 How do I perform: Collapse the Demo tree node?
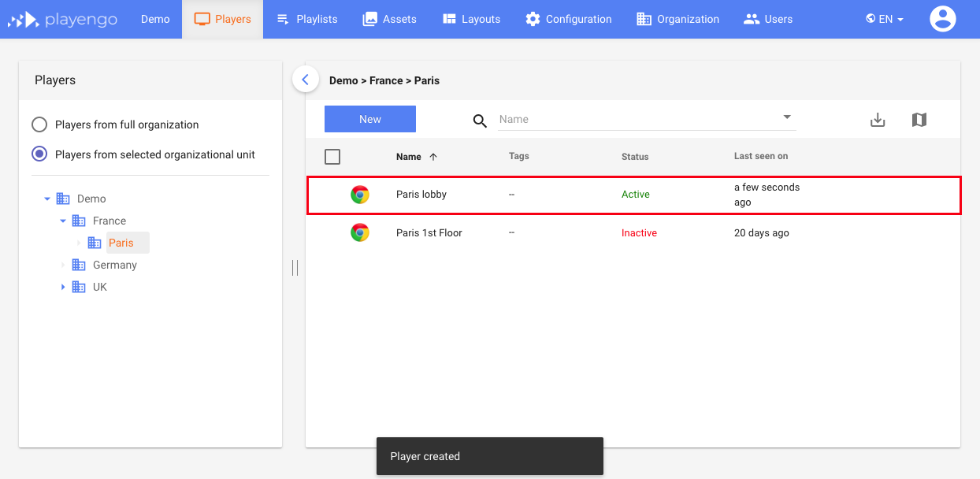click(x=47, y=199)
